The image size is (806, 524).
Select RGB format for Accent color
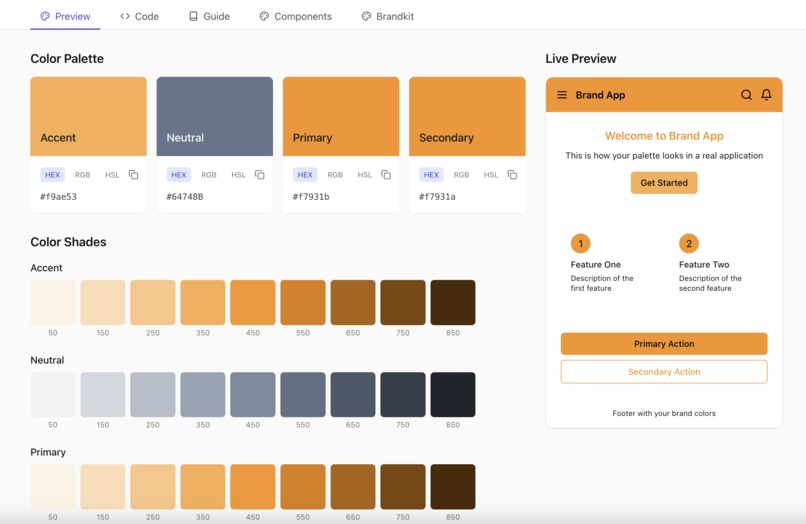(x=82, y=175)
